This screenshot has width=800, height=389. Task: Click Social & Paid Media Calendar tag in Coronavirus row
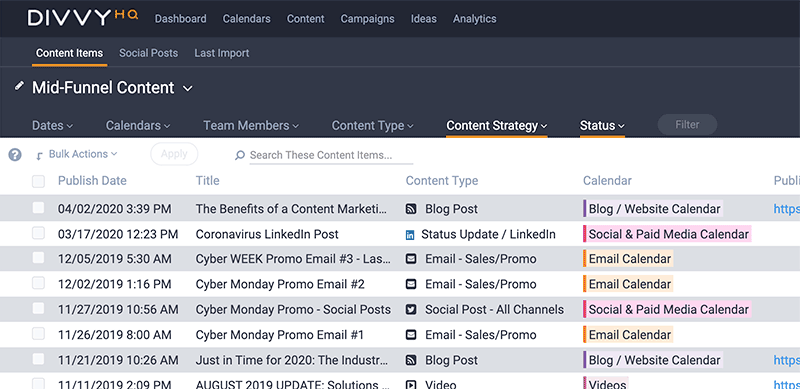click(x=667, y=234)
